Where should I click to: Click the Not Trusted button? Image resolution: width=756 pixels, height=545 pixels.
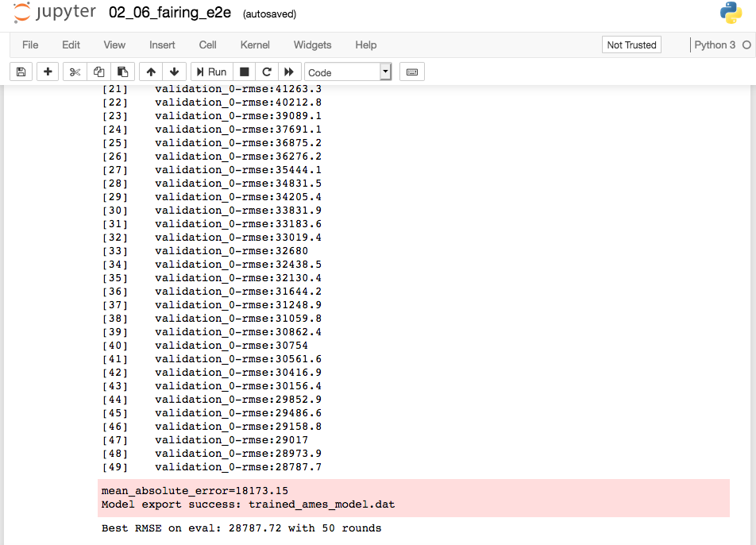[631, 45]
